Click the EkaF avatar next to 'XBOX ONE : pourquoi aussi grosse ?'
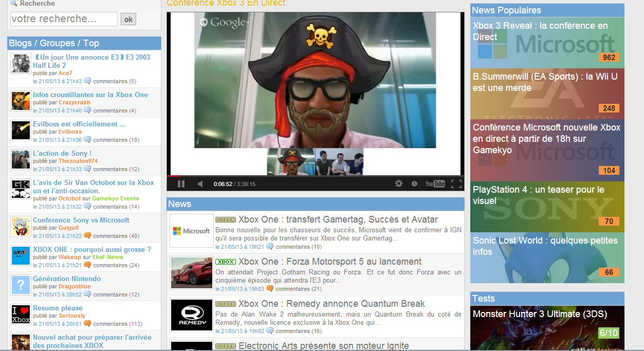 click(x=21, y=255)
